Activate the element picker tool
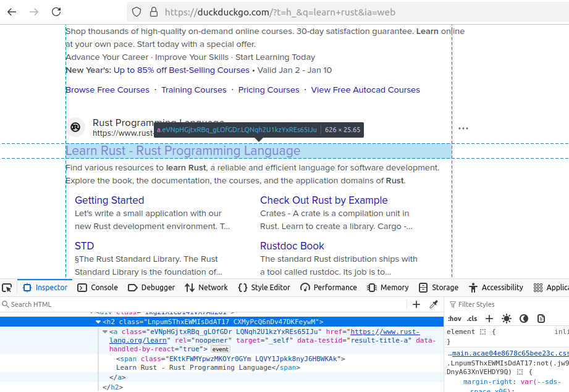 tap(7, 288)
